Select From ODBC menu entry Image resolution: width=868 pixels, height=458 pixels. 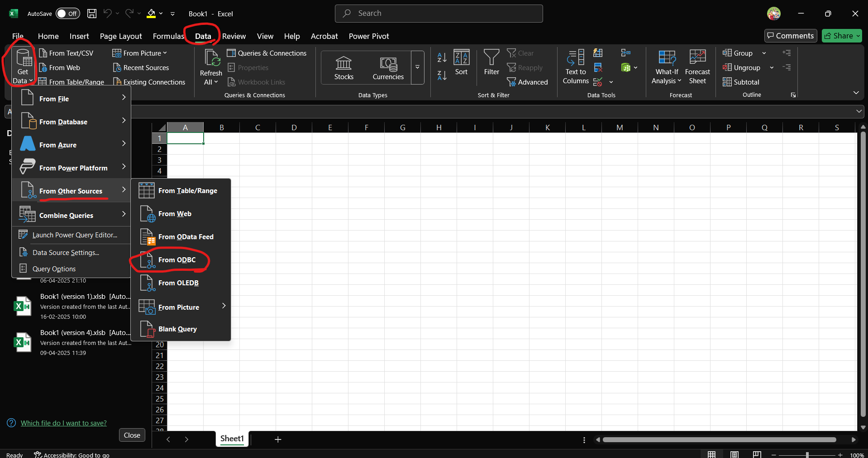coord(176,260)
